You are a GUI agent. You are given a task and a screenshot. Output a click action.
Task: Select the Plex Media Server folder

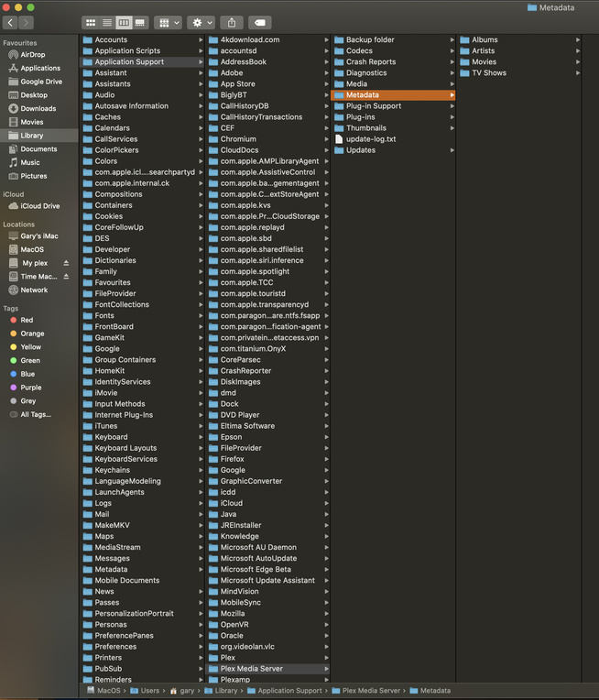[268, 669]
